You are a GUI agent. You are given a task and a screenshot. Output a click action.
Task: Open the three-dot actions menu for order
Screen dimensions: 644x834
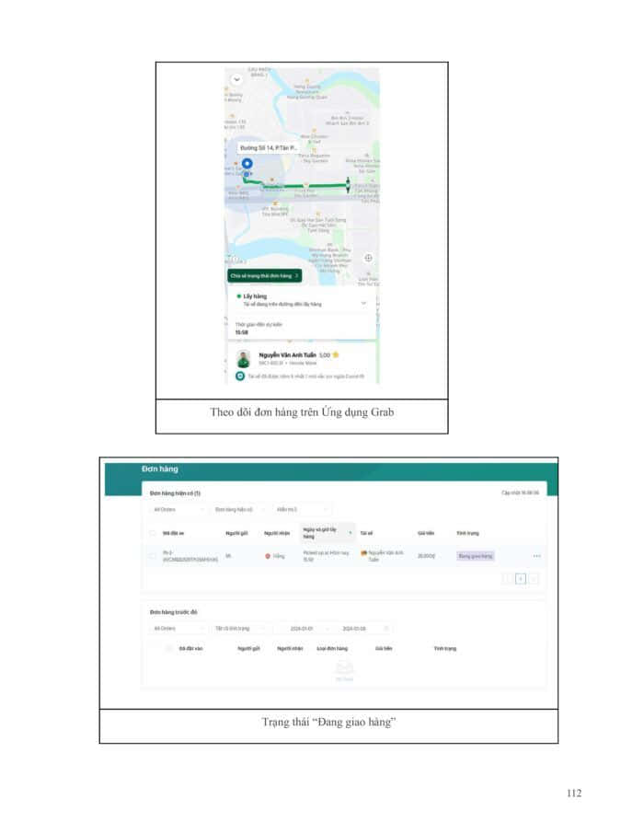[536, 556]
